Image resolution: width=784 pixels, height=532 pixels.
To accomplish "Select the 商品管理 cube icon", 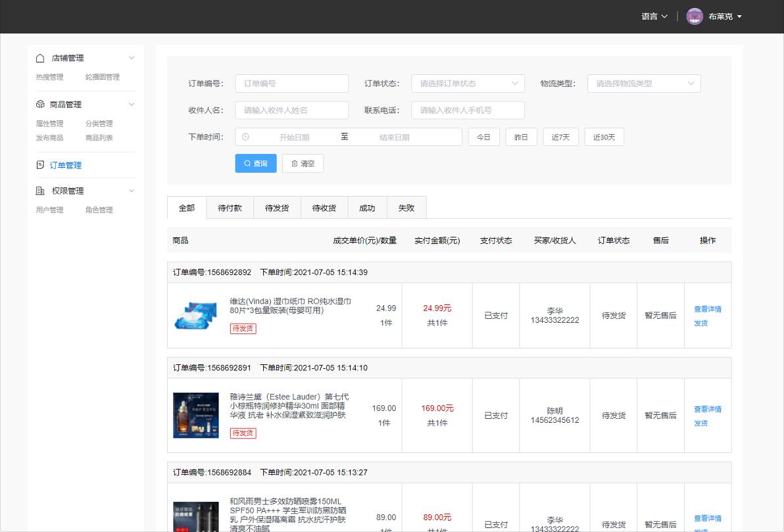I will point(39,104).
